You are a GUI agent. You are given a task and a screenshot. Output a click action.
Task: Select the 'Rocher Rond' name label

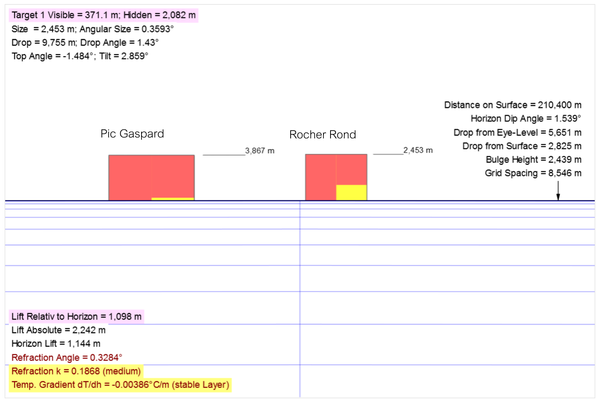pyautogui.click(x=322, y=135)
